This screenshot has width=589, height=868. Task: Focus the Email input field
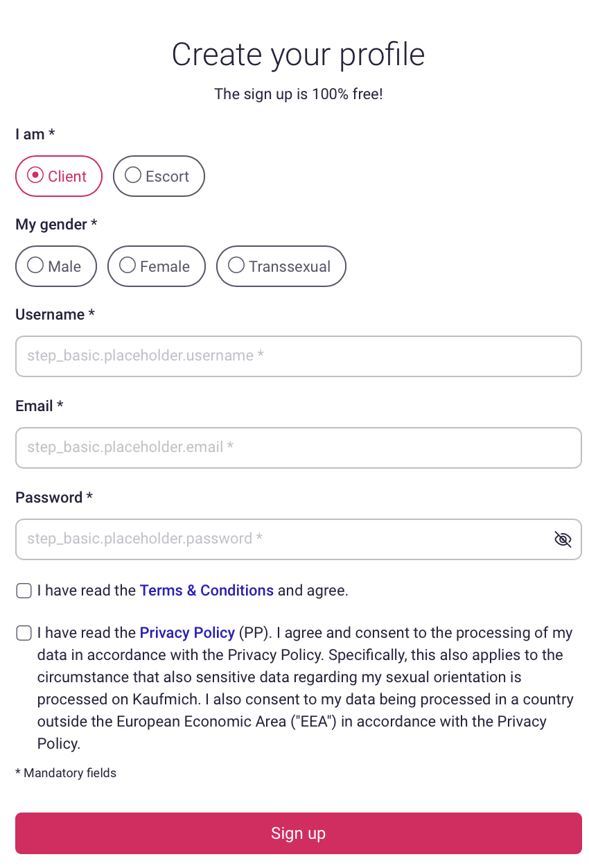coord(299,448)
